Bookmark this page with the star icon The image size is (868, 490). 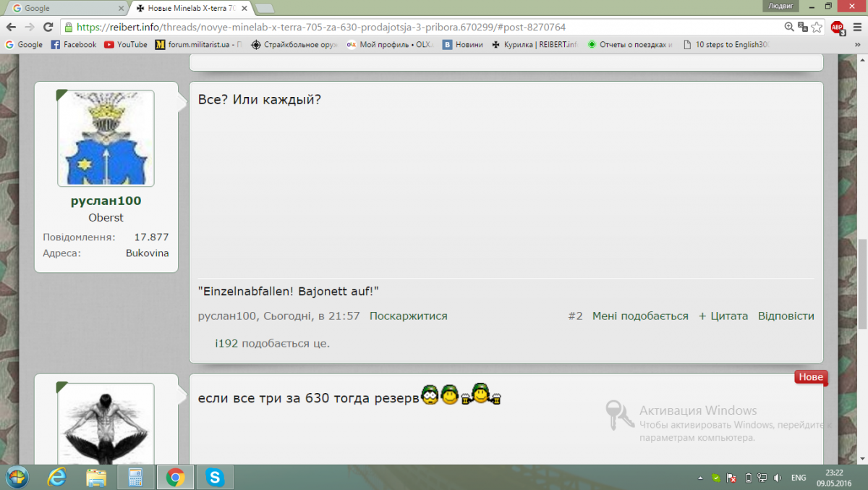[817, 28]
